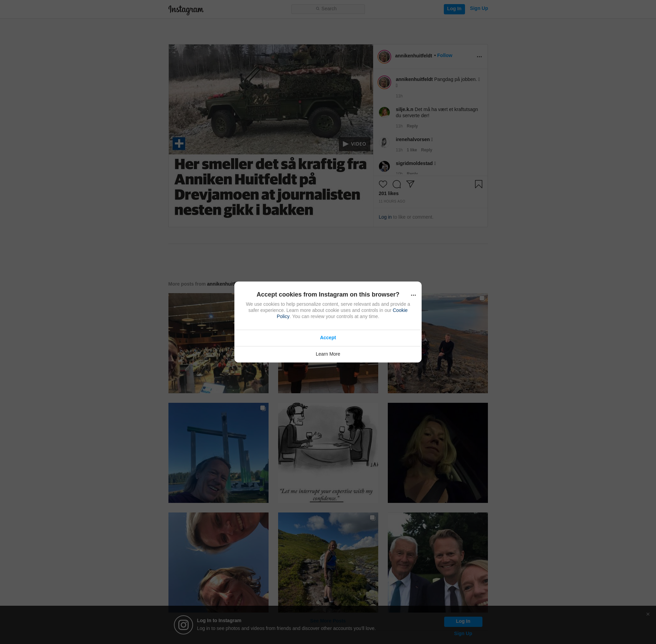Save post with bookmark icon
Screen dimensions: 656x644
pos(478,184)
